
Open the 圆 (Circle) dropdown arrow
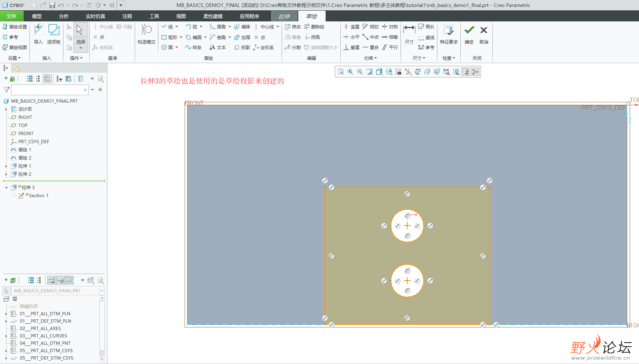pos(177,47)
